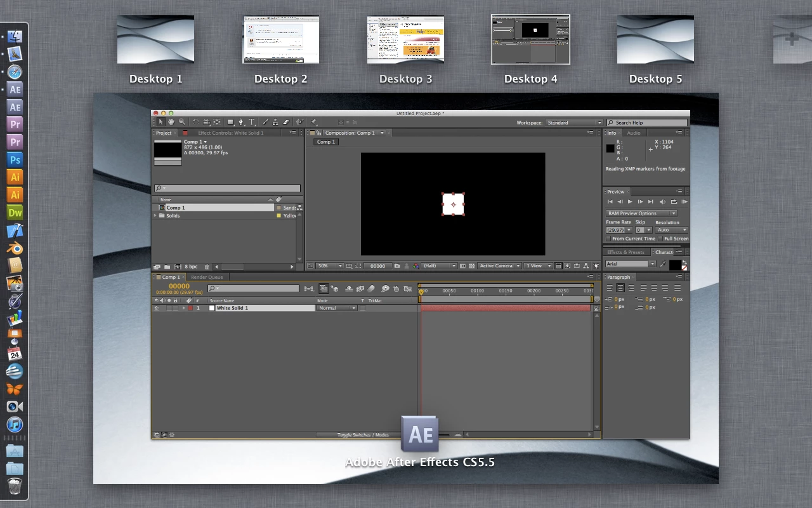Take a snapshot in Composition viewer
The image size is (812, 508).
click(397, 266)
